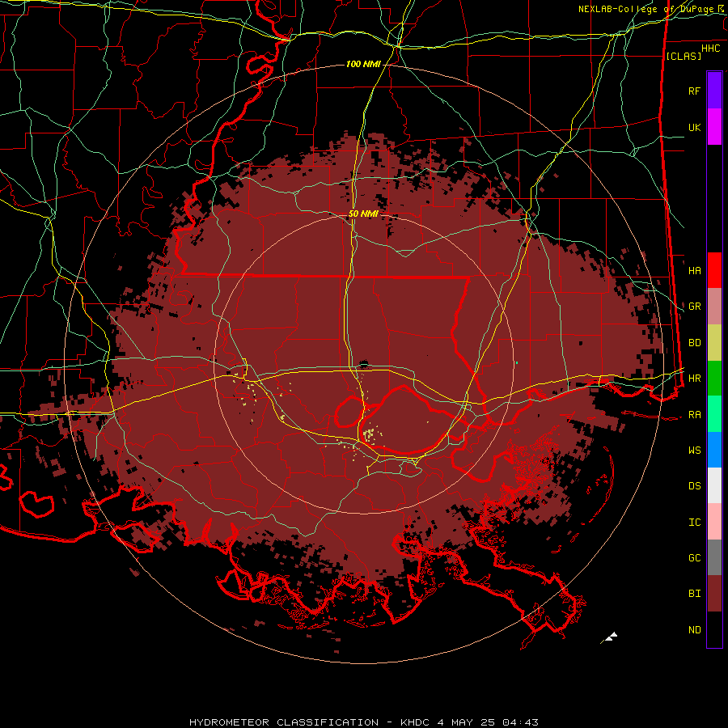Click the 'ND' legend label
Viewport: 728px width, 728px height.
tap(694, 630)
